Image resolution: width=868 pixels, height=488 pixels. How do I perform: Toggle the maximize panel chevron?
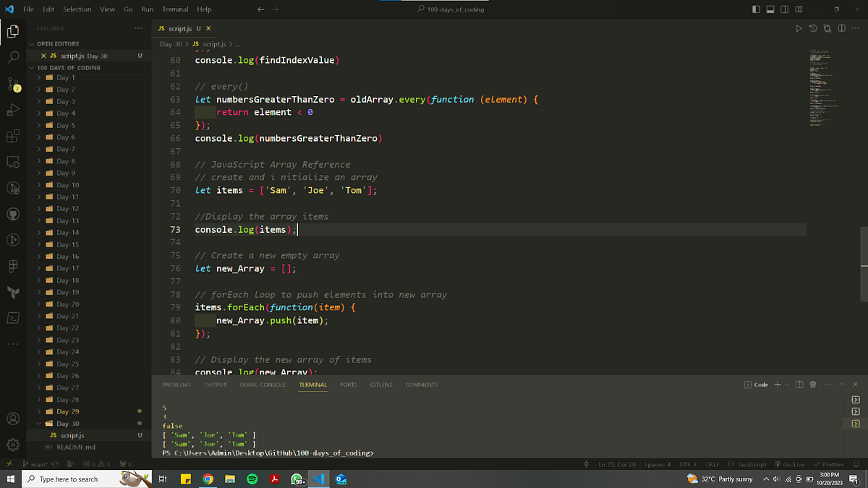click(x=841, y=384)
